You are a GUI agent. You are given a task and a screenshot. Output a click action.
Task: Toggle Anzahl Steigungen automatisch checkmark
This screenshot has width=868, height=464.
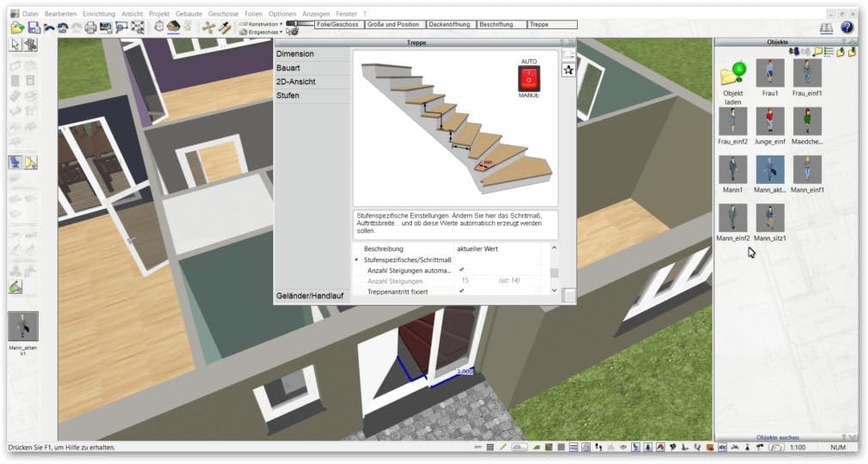(x=462, y=270)
